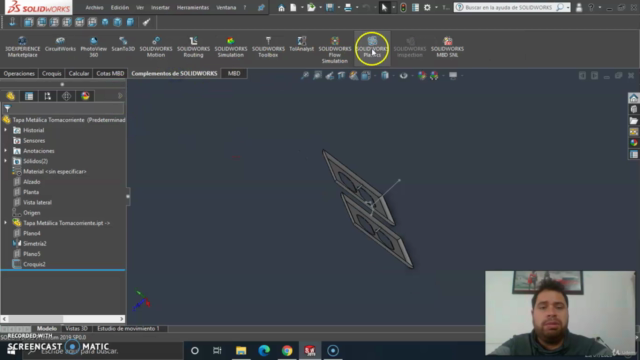
Task: Click the feature tree filter icon
Action: (x=7, y=108)
